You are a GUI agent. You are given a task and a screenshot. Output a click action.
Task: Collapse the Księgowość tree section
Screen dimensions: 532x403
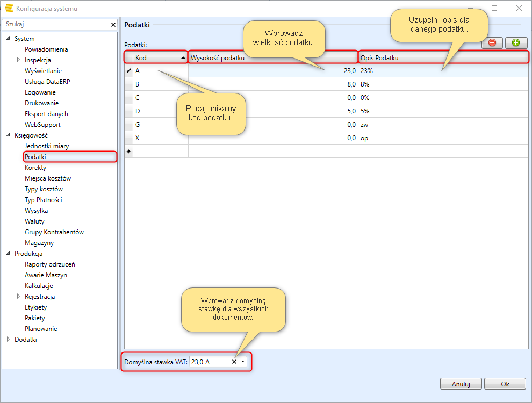(x=8, y=135)
